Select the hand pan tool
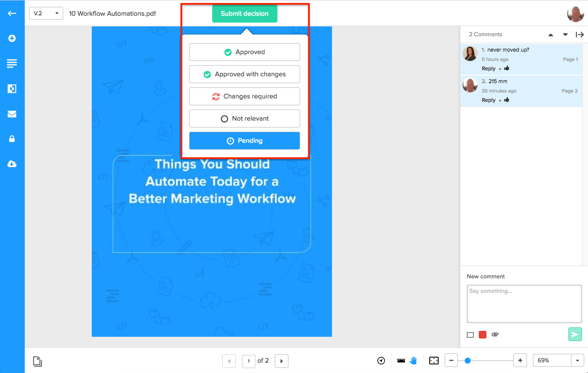588x373 pixels. coord(413,361)
